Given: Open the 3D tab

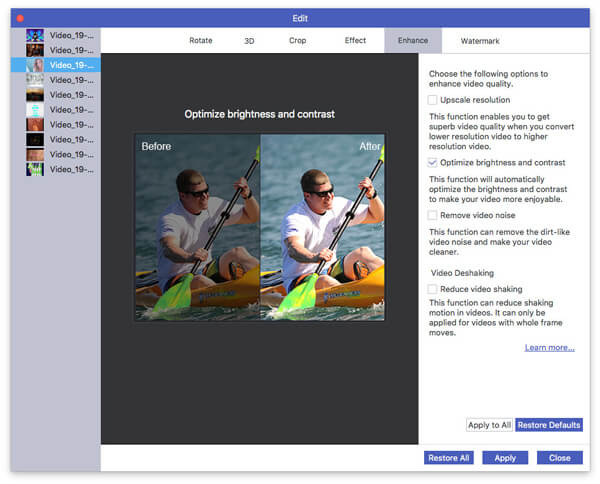Looking at the screenshot, I should (249, 41).
